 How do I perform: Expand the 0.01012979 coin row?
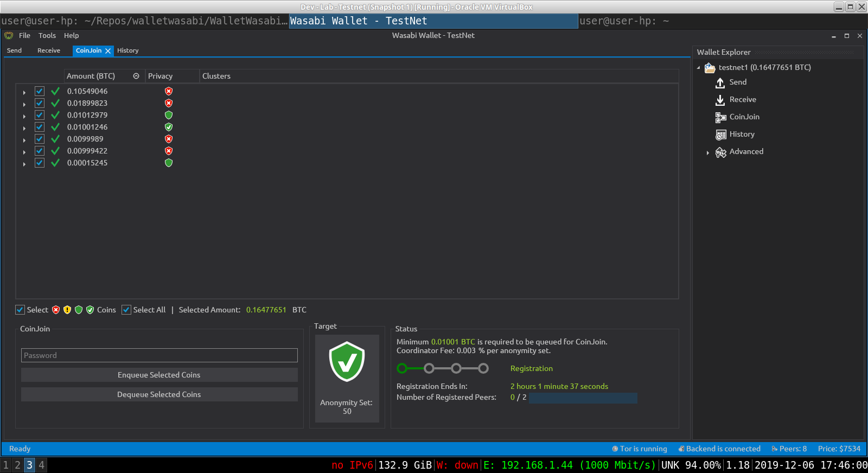click(x=24, y=116)
